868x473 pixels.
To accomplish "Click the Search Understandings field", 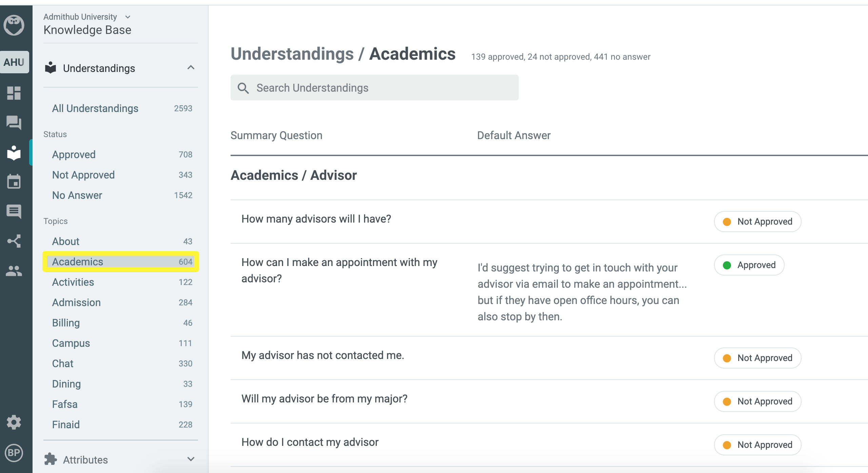I will (374, 88).
